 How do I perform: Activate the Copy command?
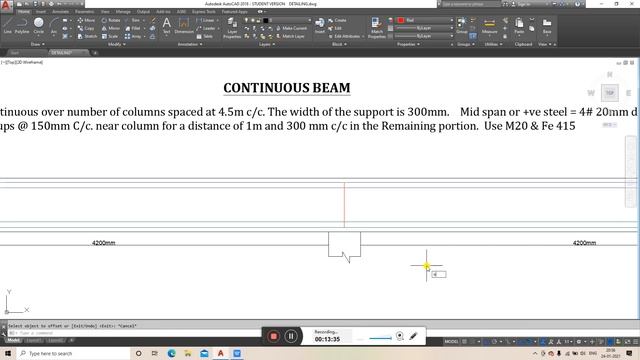pos(86,28)
